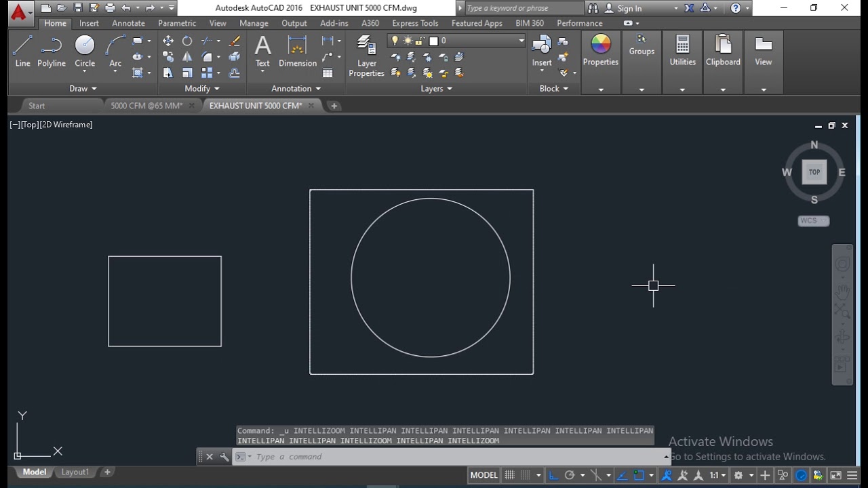Expand the Layers panel
The image size is (868, 488).
436,89
